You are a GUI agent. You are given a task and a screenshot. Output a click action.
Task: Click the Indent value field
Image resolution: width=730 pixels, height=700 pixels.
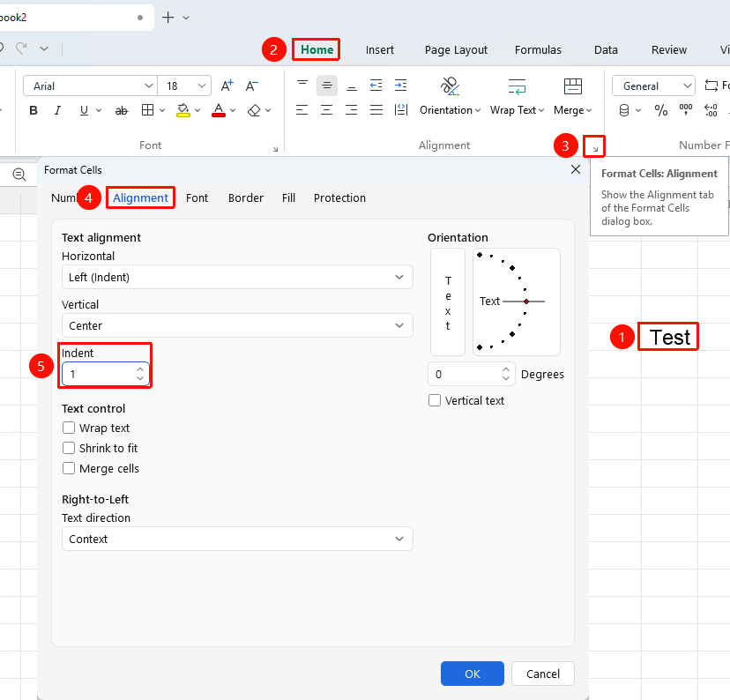click(x=106, y=374)
